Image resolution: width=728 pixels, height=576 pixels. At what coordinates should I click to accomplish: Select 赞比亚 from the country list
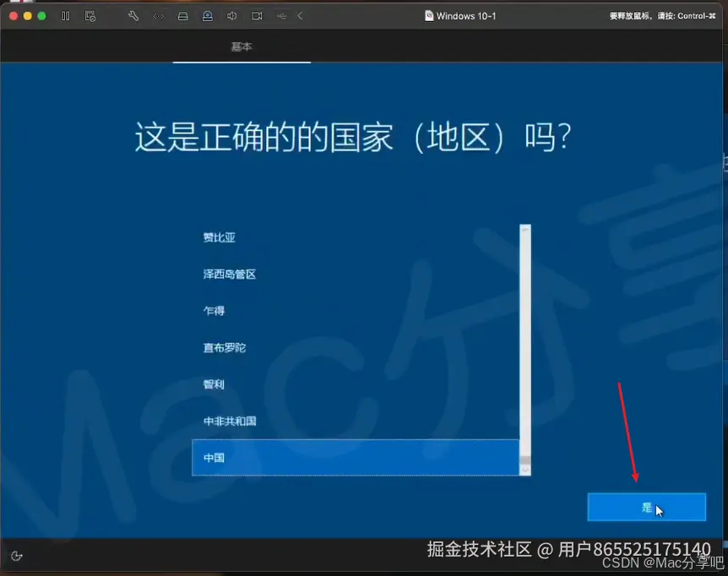point(219,237)
